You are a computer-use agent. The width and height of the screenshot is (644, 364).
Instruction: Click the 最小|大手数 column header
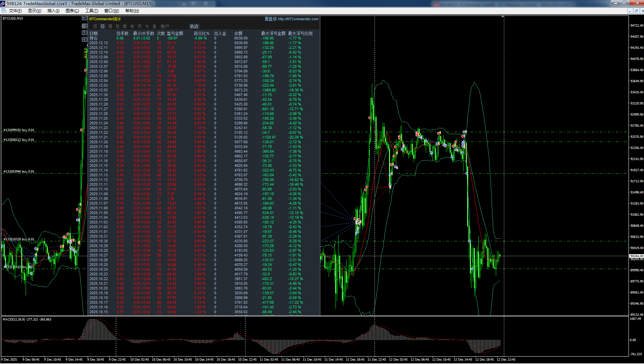tap(143, 33)
